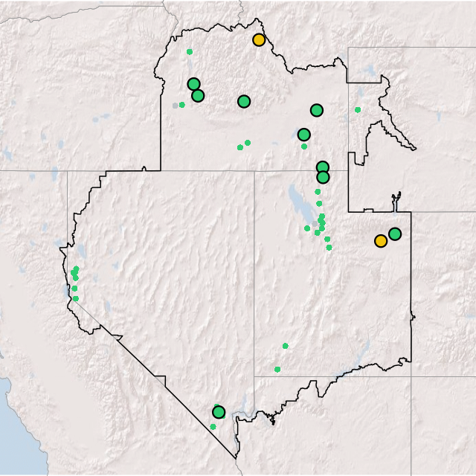This screenshot has height=476, width=476.
Task: Click the easternmost large green circle marker
Action: pos(395,234)
